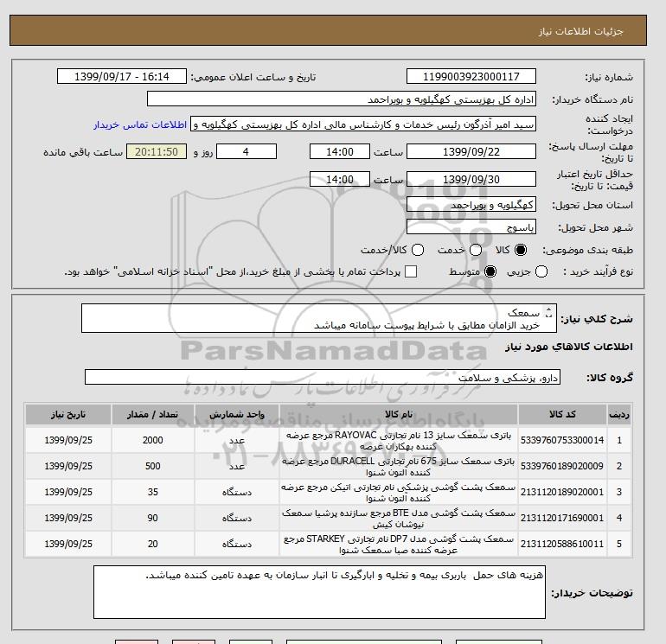The height and width of the screenshot is (644, 666).
Task: Click the RAYOVAC size 13 battery item name
Action: click(x=399, y=441)
